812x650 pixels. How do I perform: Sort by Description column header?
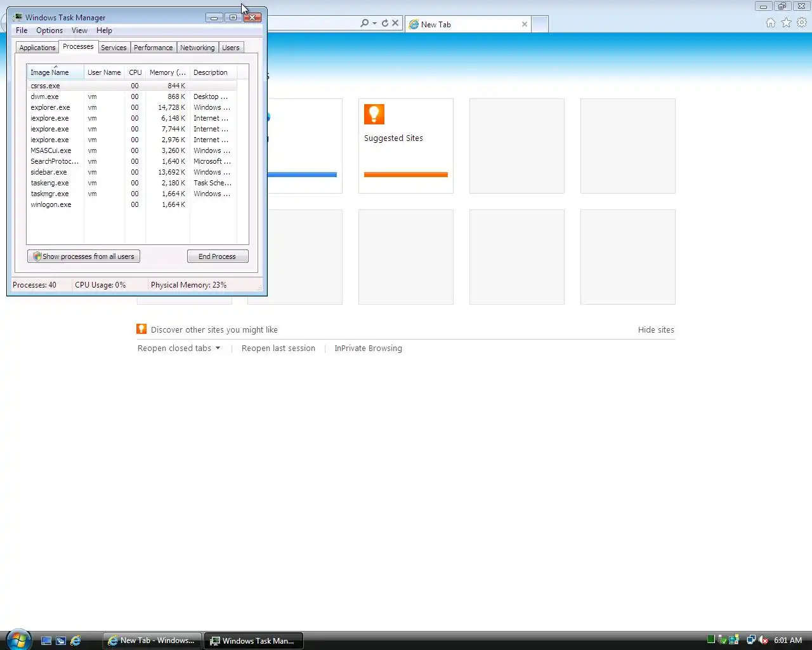tap(213, 72)
